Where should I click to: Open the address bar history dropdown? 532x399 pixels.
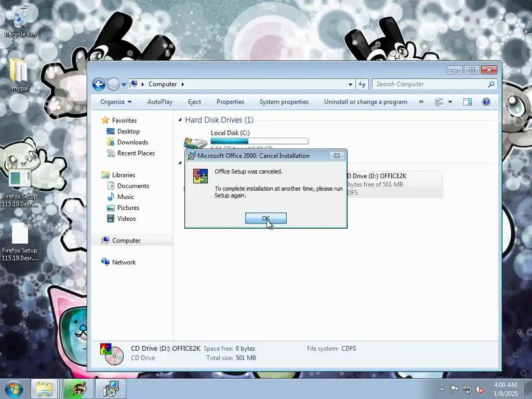(x=350, y=85)
